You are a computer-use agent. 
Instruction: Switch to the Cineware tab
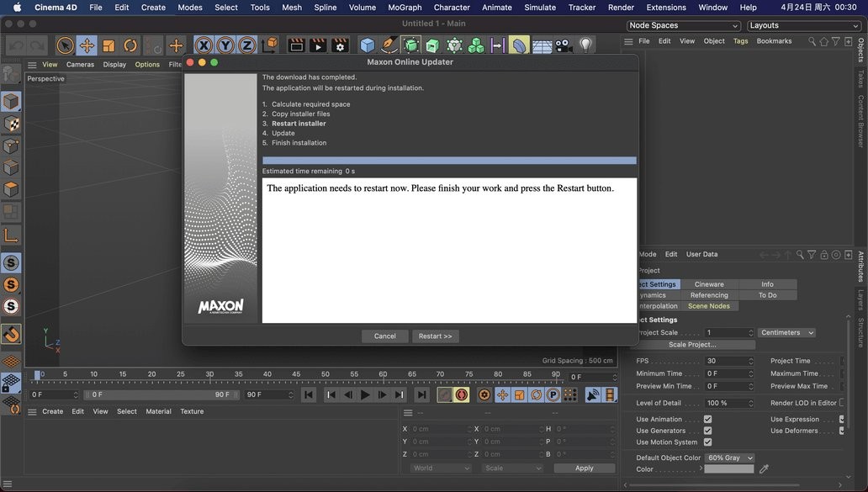[709, 284]
